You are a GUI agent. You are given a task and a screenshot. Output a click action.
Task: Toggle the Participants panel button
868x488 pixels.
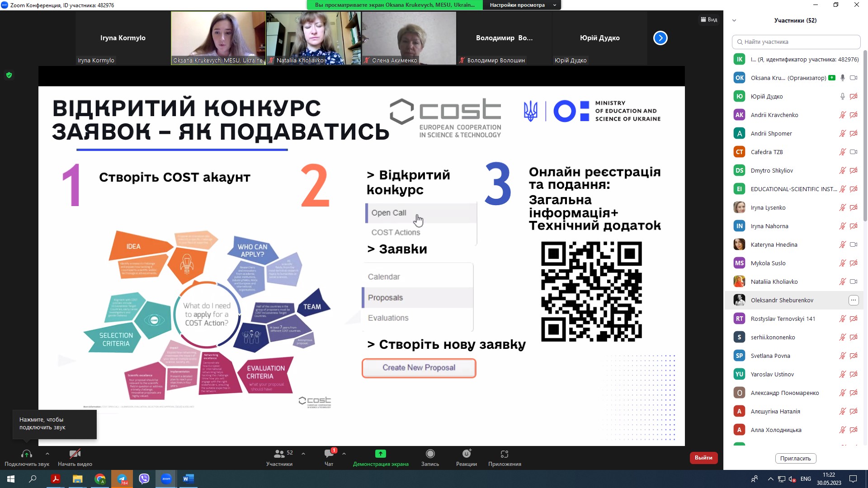coord(279,454)
